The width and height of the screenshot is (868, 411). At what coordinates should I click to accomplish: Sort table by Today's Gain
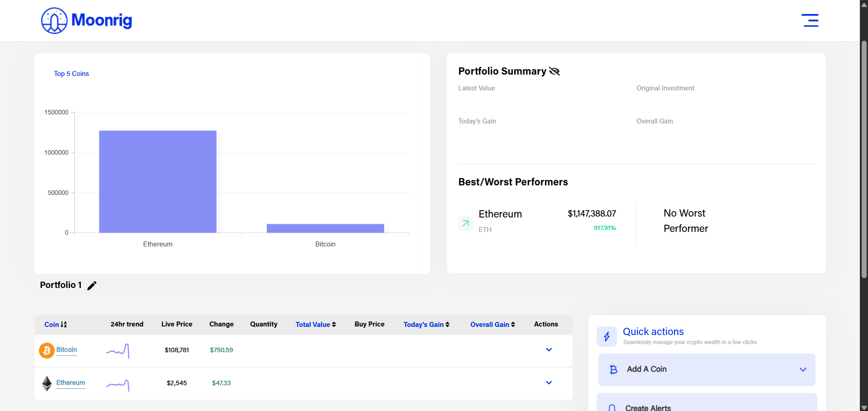click(x=427, y=325)
